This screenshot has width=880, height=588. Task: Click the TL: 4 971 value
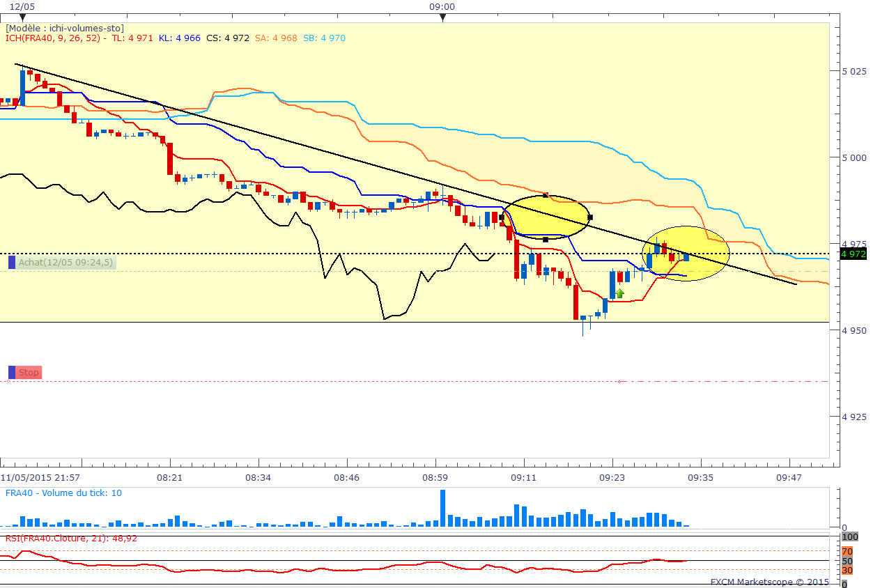click(132, 38)
